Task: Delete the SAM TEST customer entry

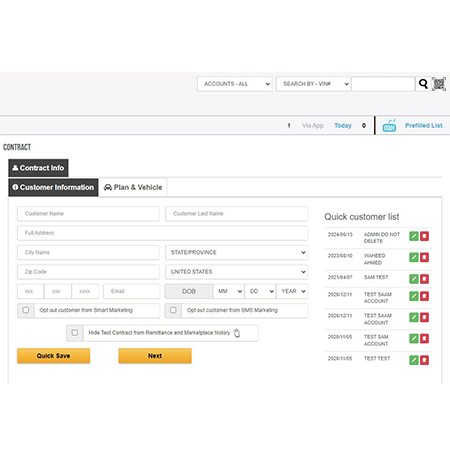Action: [x=424, y=279]
